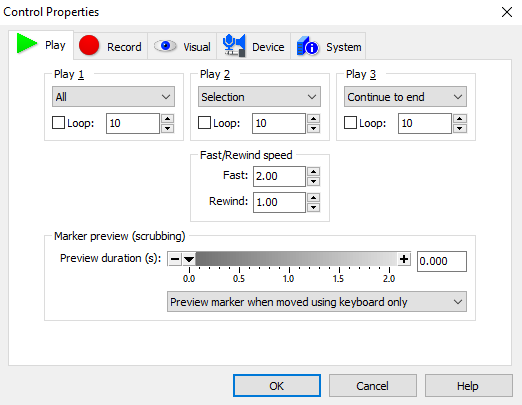The width and height of the screenshot is (522, 405).
Task: Open the Play 1 'All' dropdown
Action: pyautogui.click(x=113, y=97)
